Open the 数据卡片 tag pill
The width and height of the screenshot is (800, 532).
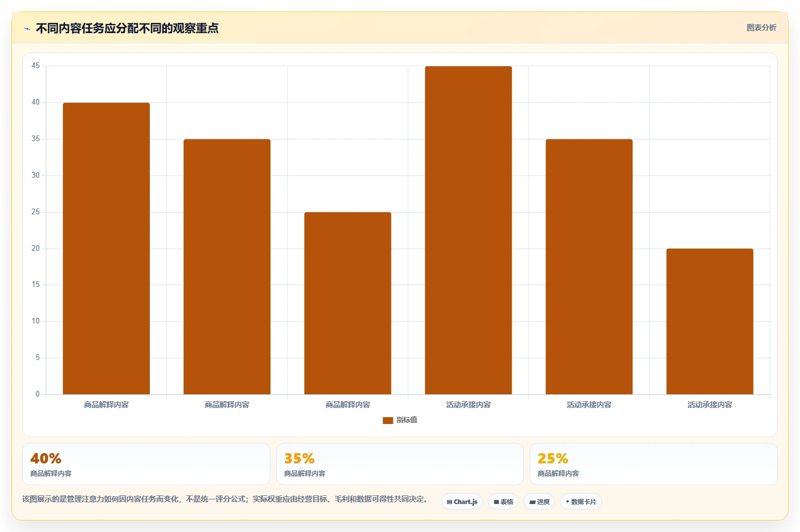point(581,502)
